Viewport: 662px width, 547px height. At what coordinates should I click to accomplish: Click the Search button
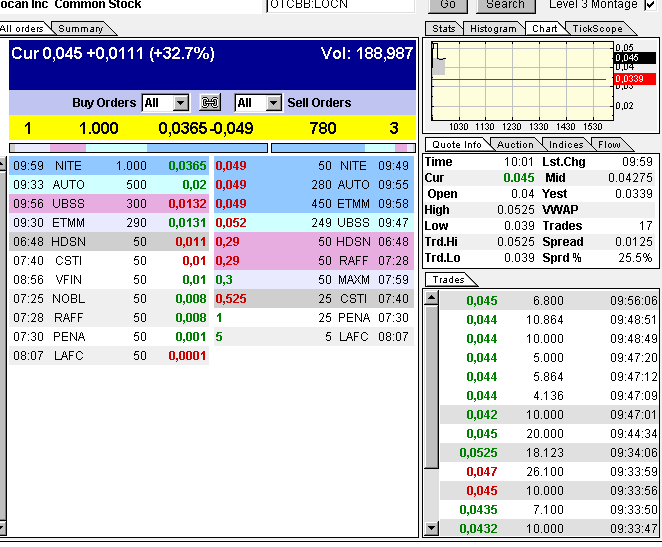tap(505, 5)
